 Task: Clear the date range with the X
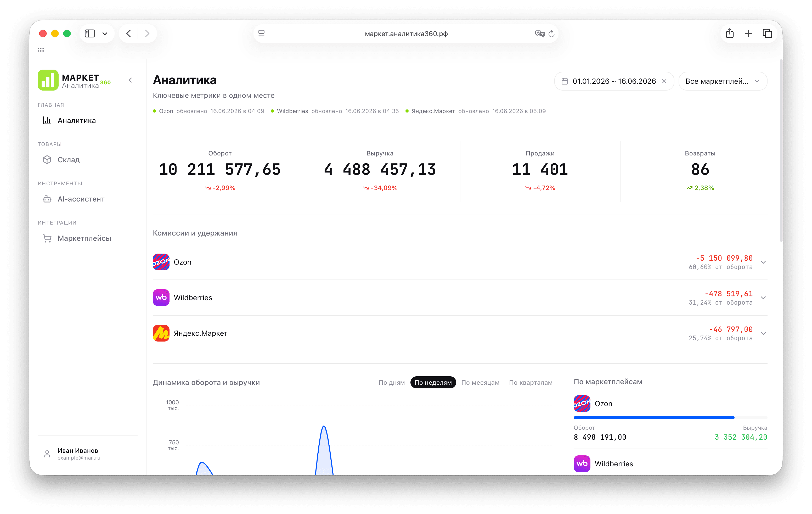[x=664, y=81]
